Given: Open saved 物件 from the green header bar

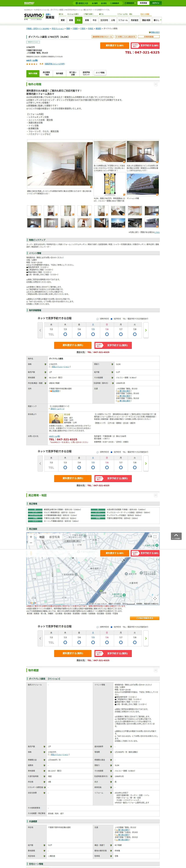Looking at the screenshot, I should (95, 3).
